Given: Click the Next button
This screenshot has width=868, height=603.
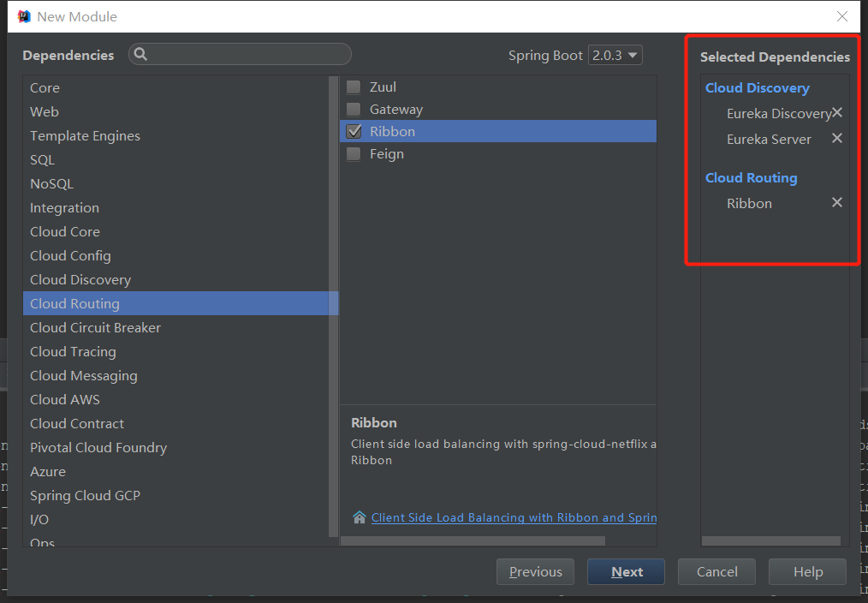Looking at the screenshot, I should point(626,571).
